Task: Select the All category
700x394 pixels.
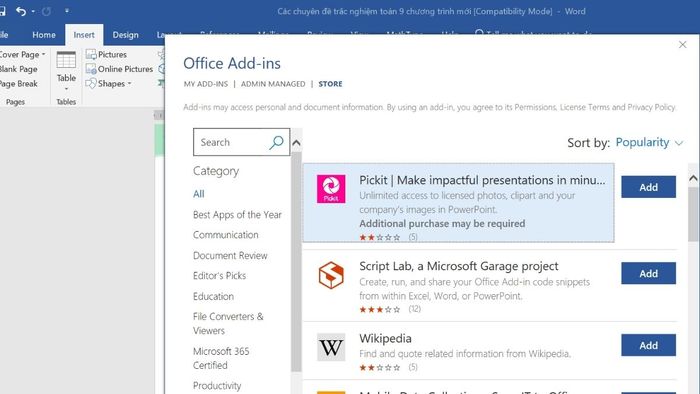Action: point(199,194)
